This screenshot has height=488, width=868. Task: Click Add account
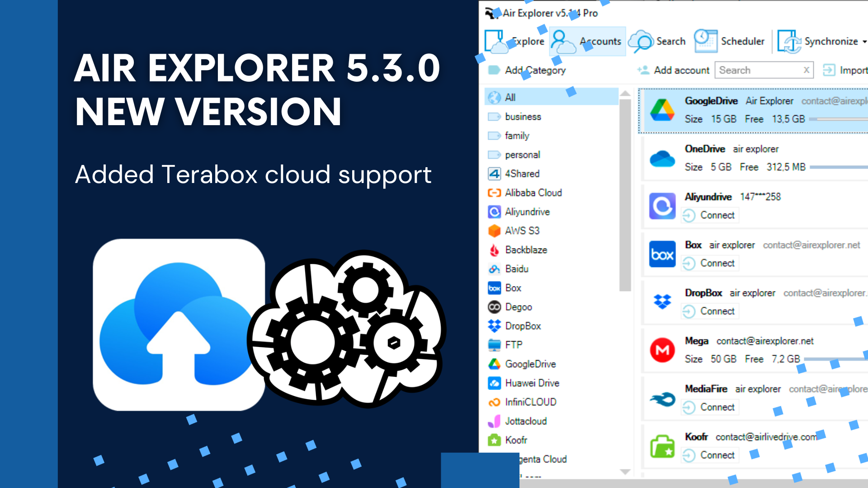point(682,70)
